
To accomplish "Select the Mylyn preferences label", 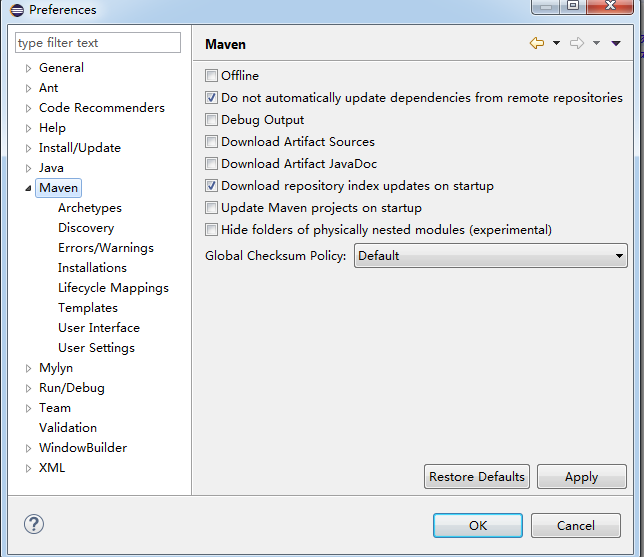I will pyautogui.click(x=56, y=368).
